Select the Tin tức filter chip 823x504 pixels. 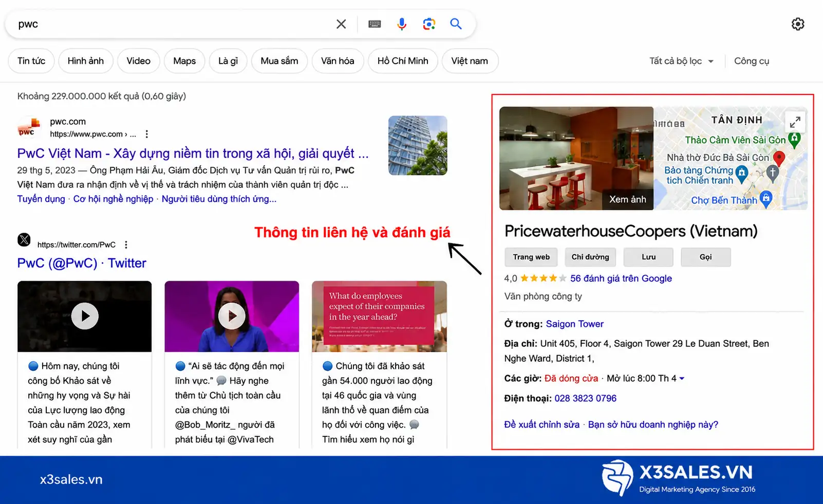[x=31, y=61]
